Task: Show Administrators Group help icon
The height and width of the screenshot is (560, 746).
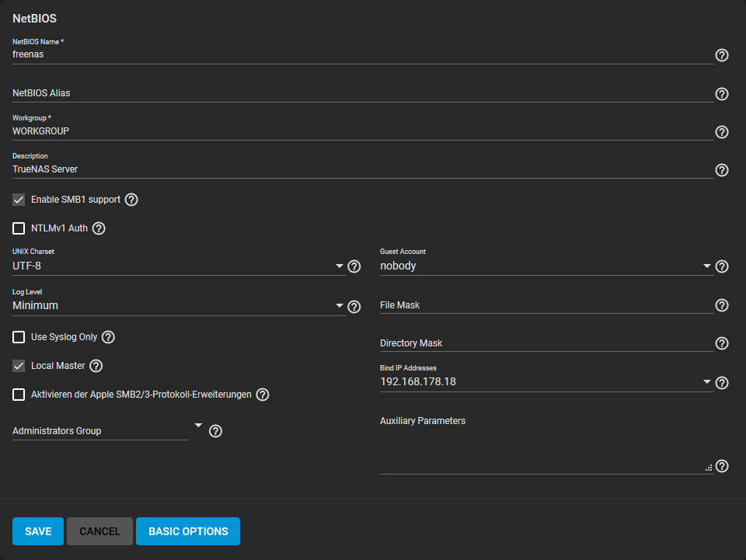Action: click(x=215, y=431)
